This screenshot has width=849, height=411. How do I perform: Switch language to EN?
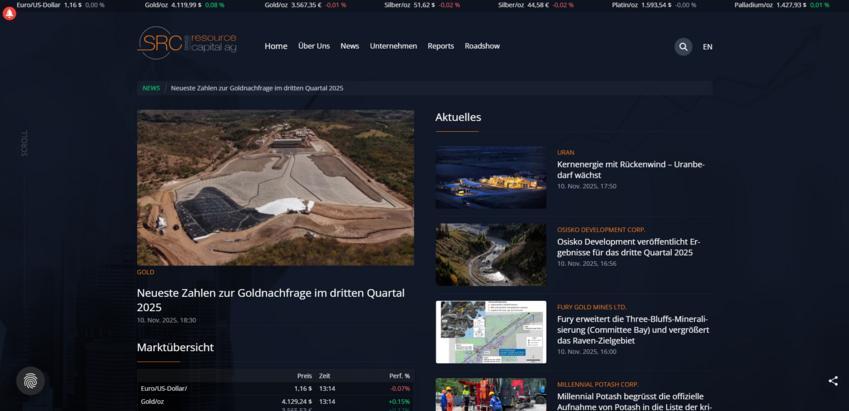tap(707, 47)
